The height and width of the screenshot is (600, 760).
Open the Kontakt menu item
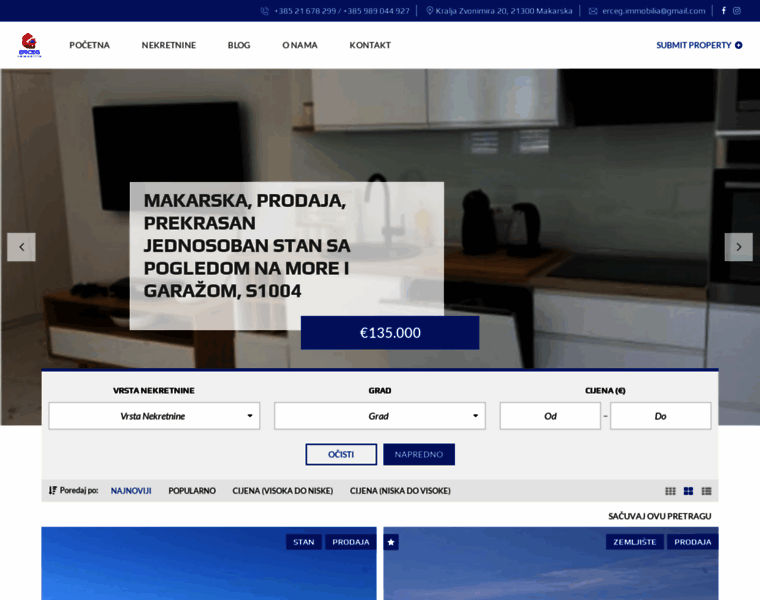tap(370, 45)
